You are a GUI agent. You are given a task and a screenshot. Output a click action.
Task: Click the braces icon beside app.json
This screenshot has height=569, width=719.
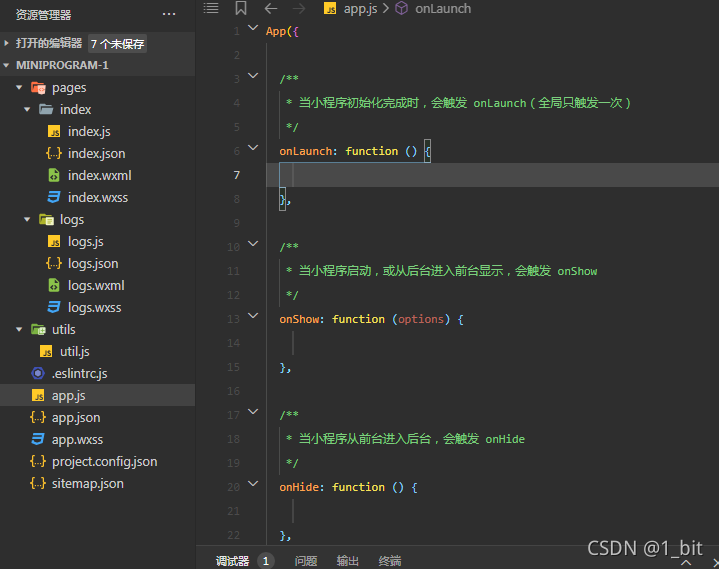tap(38, 418)
